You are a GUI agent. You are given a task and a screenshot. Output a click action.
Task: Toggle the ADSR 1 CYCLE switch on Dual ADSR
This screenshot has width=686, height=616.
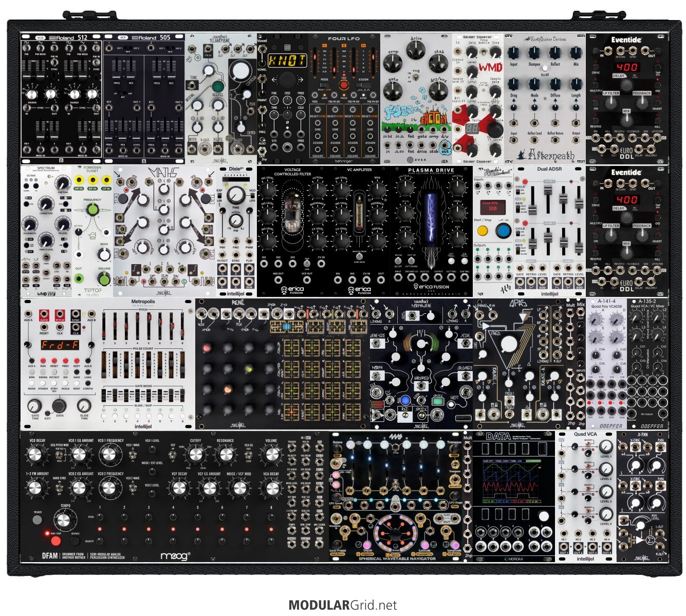click(518, 193)
